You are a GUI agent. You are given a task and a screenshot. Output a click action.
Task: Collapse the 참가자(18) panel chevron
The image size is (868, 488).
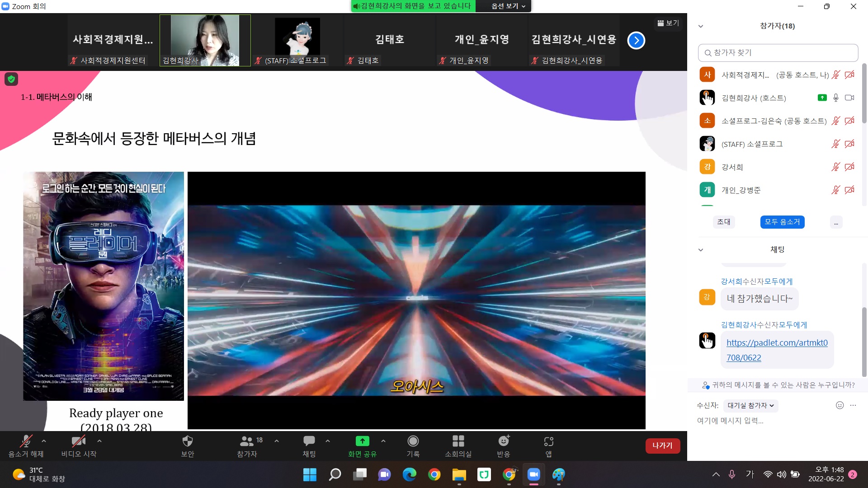click(701, 26)
